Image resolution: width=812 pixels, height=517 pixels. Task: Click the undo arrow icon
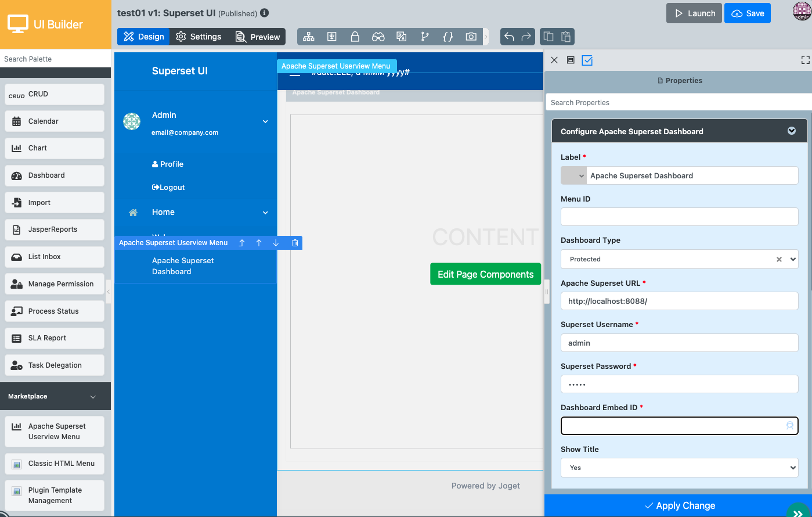click(x=509, y=37)
